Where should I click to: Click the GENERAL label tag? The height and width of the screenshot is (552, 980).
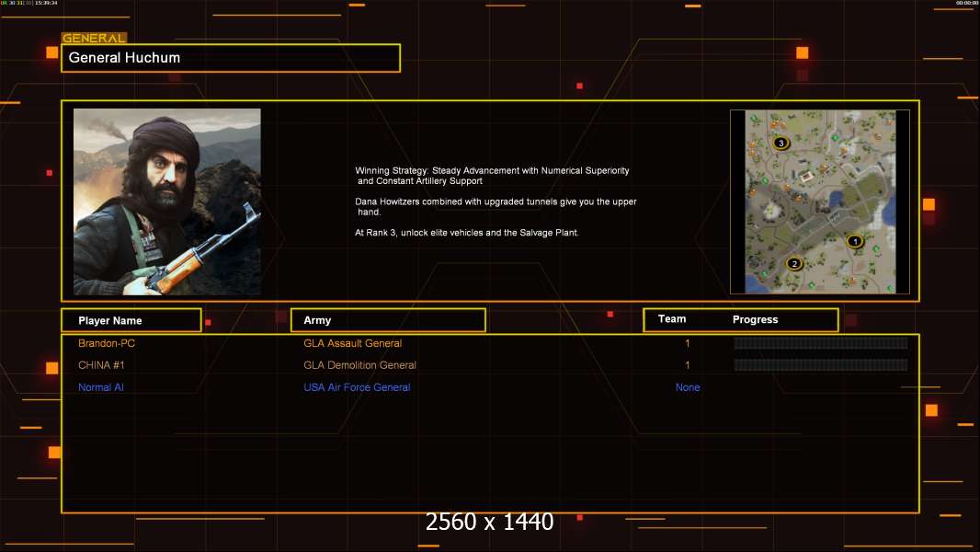94,38
